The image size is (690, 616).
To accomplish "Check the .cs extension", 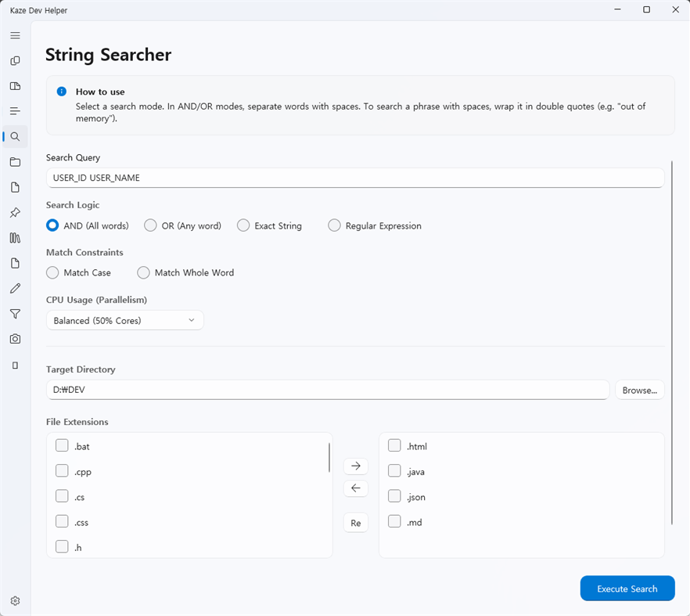I will pos(62,496).
